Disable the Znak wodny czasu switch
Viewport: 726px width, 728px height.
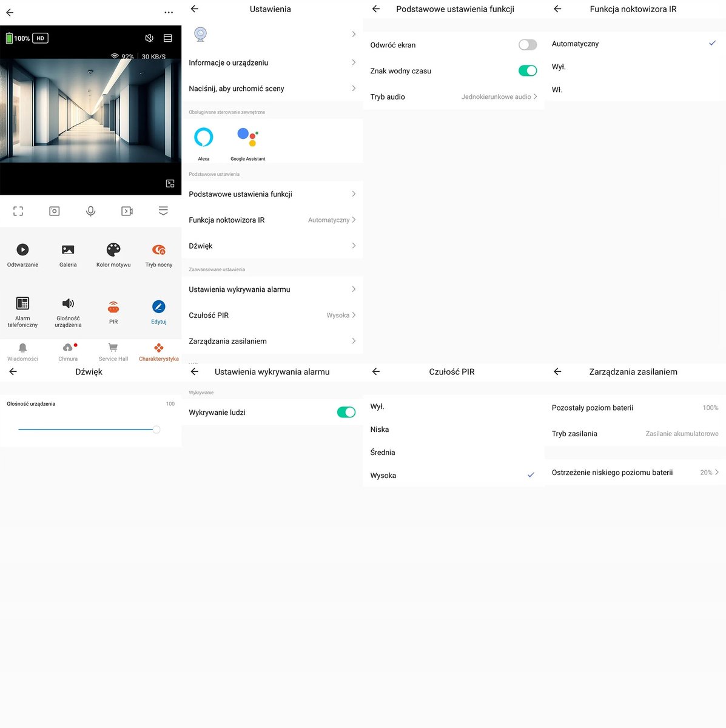pos(527,71)
